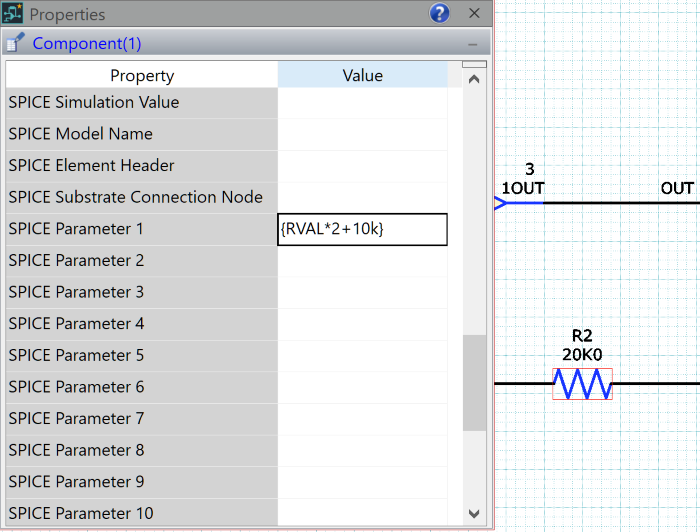This screenshot has height=532, width=700.
Task: Click the Properties panel app icon
Action: (12, 13)
